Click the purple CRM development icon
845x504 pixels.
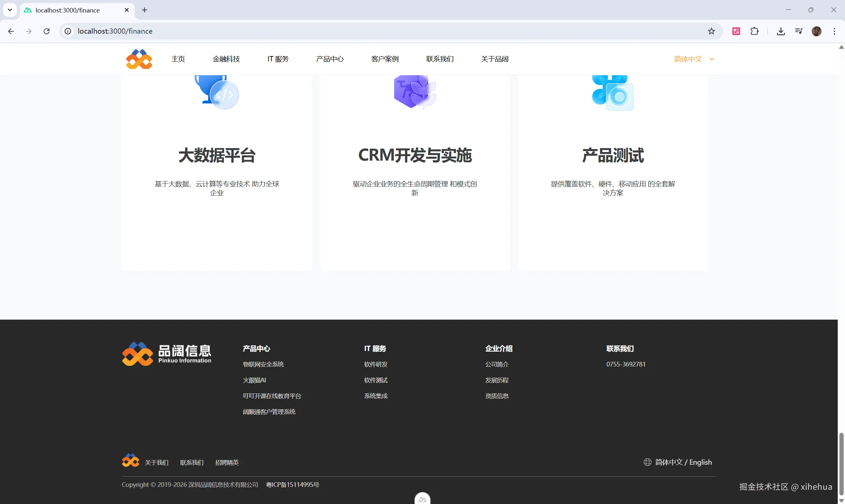415,92
